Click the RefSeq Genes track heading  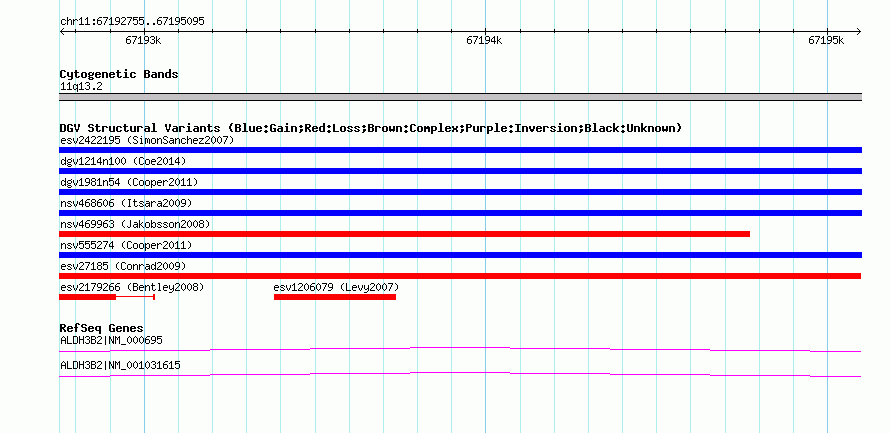click(x=102, y=328)
